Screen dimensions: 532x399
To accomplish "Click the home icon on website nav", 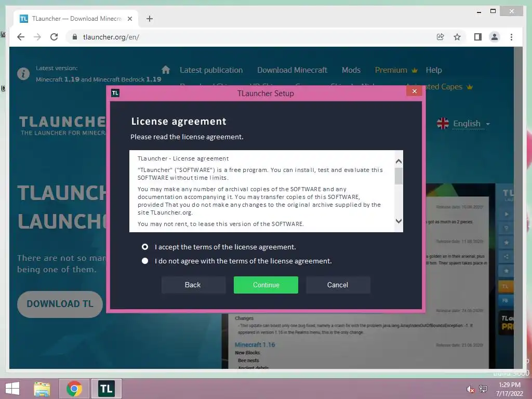I will pyautogui.click(x=166, y=70).
